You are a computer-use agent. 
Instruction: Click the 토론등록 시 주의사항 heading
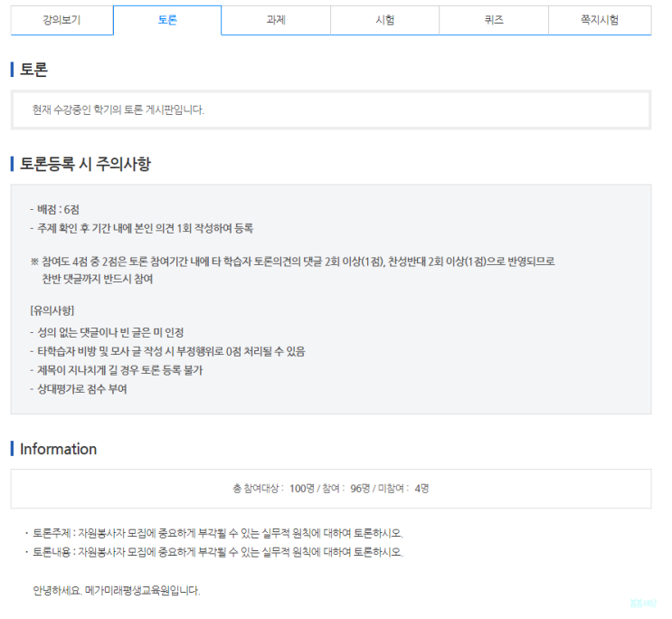[x=85, y=164]
